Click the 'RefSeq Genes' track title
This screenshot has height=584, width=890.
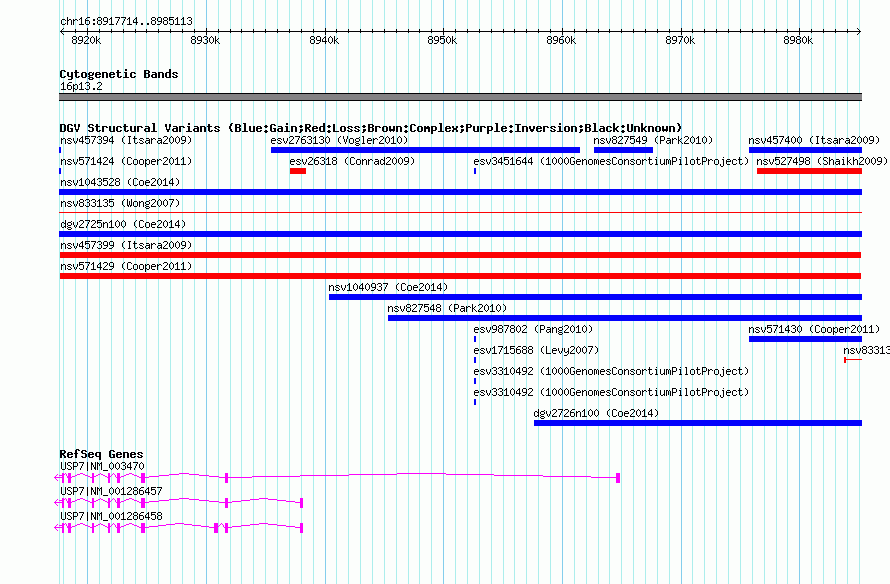coord(101,454)
